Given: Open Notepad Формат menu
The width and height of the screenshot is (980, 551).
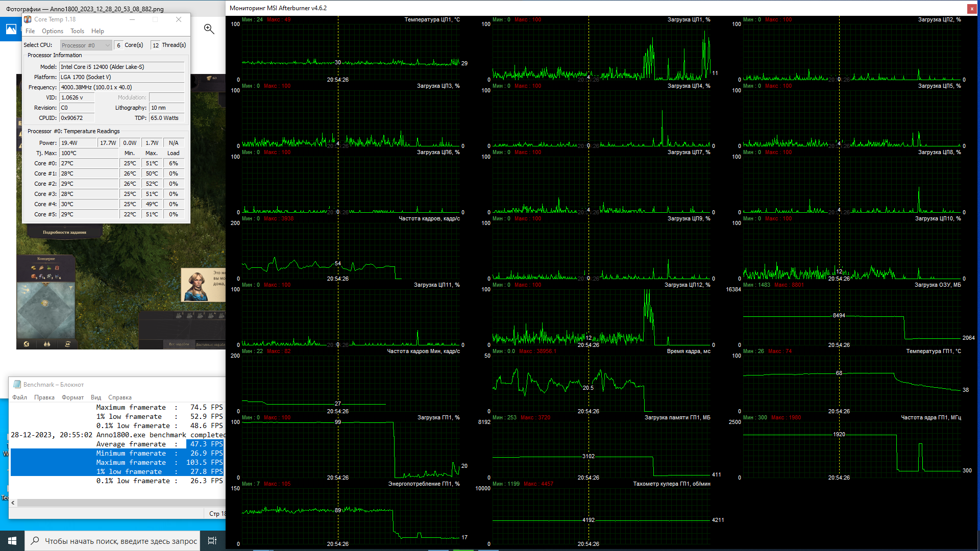Looking at the screenshot, I should (x=72, y=397).
